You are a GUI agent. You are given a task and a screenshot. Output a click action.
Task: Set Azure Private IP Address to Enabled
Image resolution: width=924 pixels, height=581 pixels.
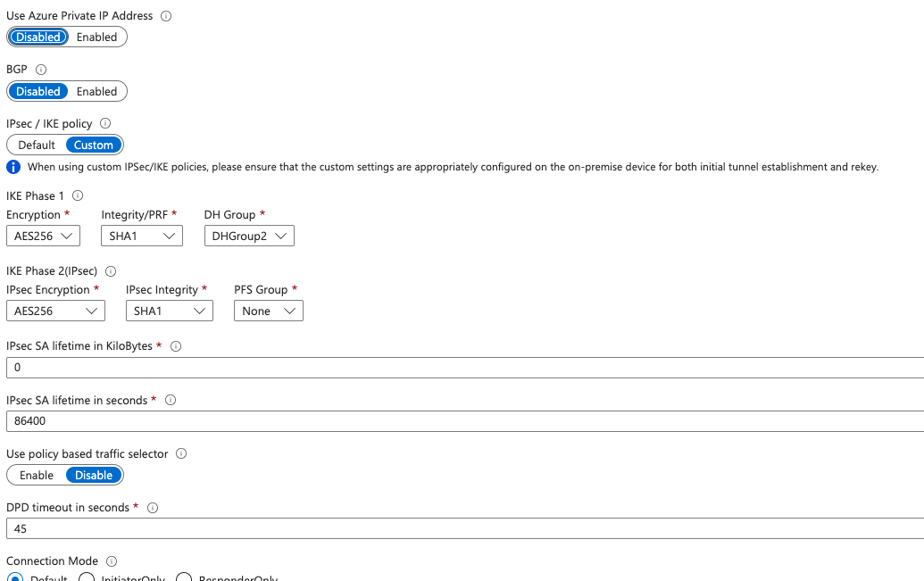click(x=96, y=37)
